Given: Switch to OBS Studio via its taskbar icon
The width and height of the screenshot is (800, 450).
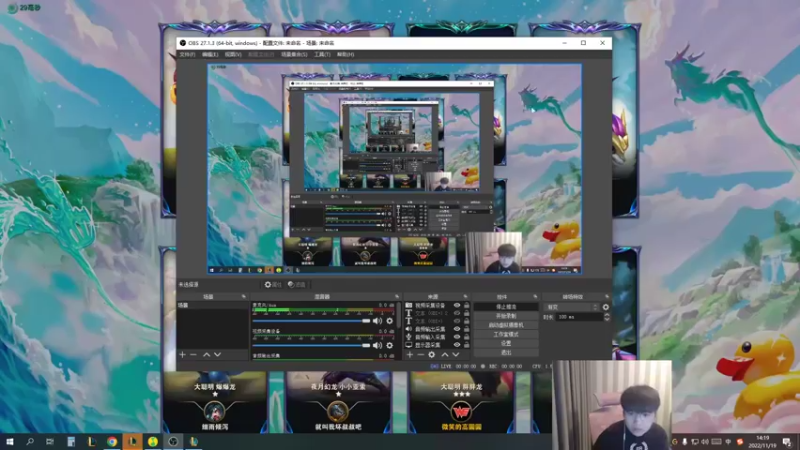Looking at the screenshot, I should click(x=173, y=441).
